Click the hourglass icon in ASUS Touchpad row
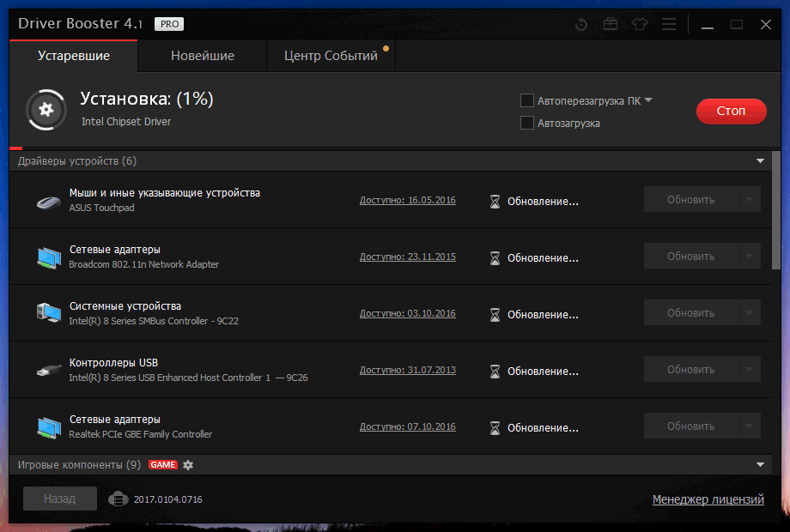Image resolution: width=790 pixels, height=532 pixels. (x=495, y=202)
